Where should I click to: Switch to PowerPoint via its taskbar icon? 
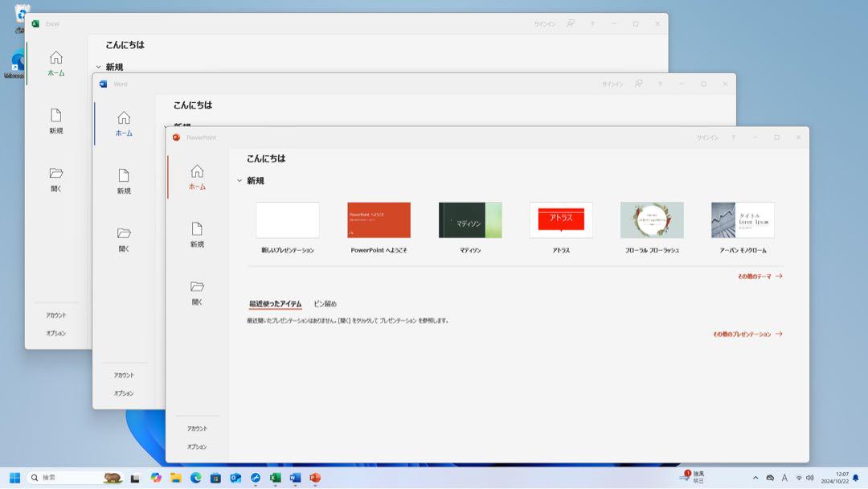point(315,478)
